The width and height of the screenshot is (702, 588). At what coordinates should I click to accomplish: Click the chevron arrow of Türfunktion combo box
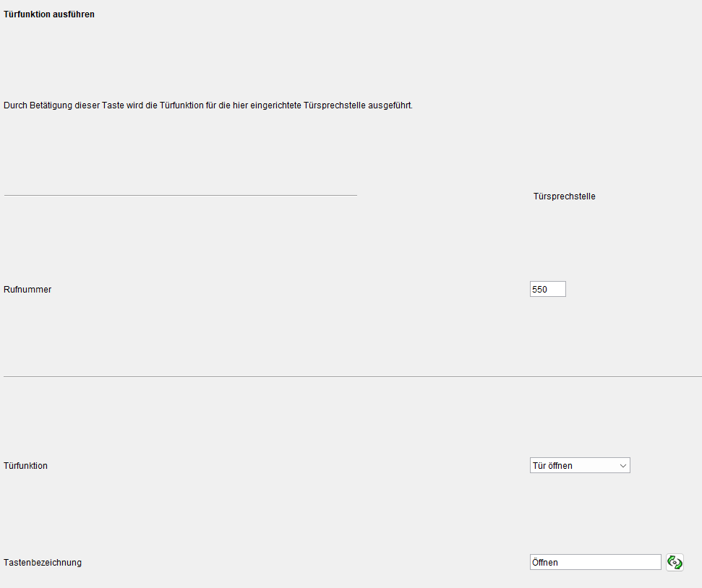(x=623, y=466)
